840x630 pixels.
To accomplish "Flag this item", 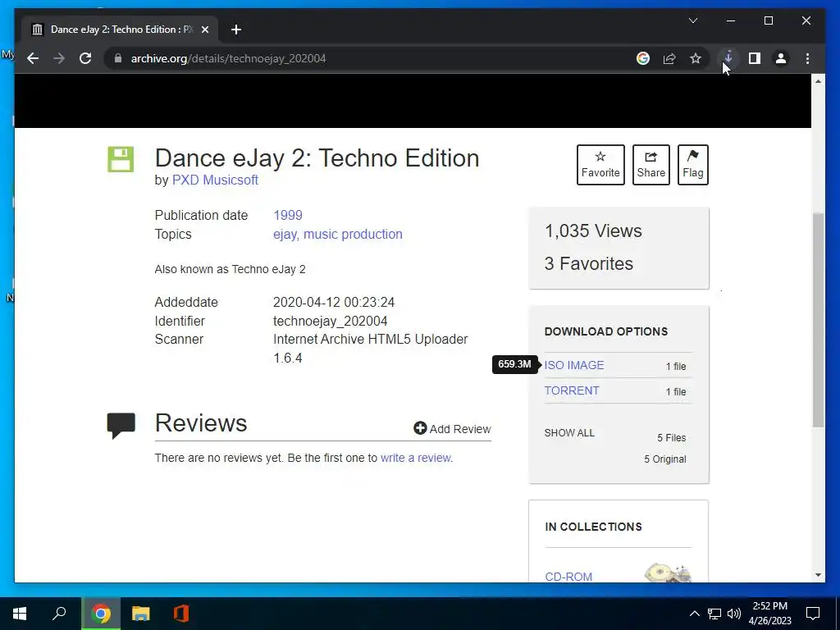I will (x=692, y=164).
